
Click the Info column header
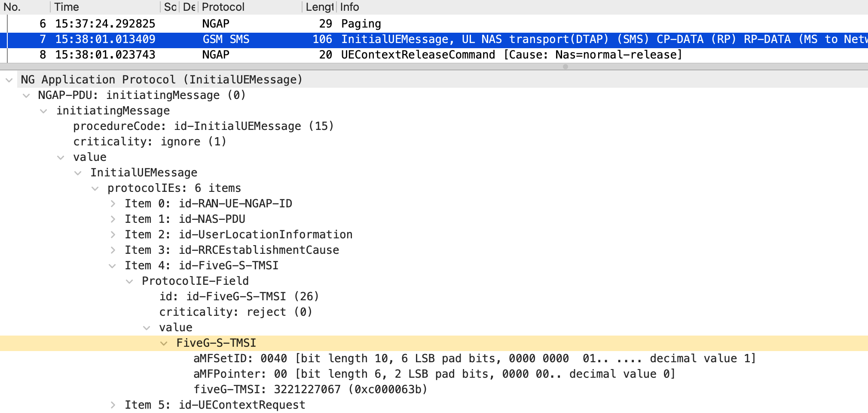point(349,7)
